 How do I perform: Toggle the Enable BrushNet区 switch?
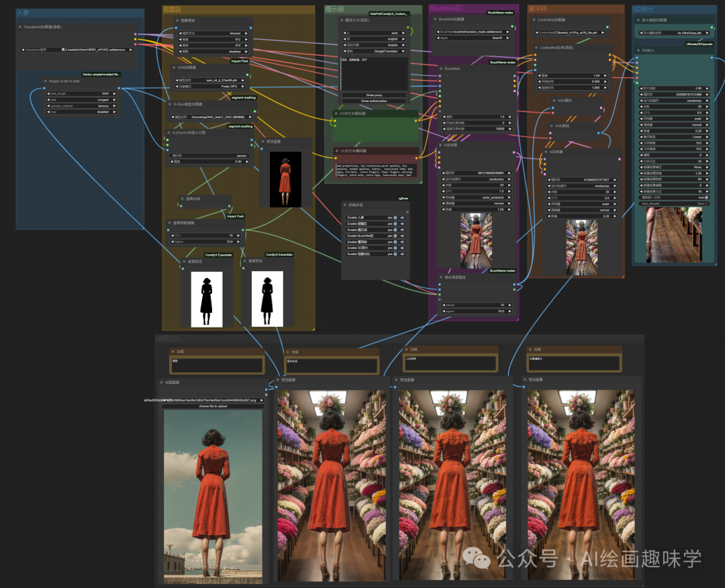click(x=395, y=236)
